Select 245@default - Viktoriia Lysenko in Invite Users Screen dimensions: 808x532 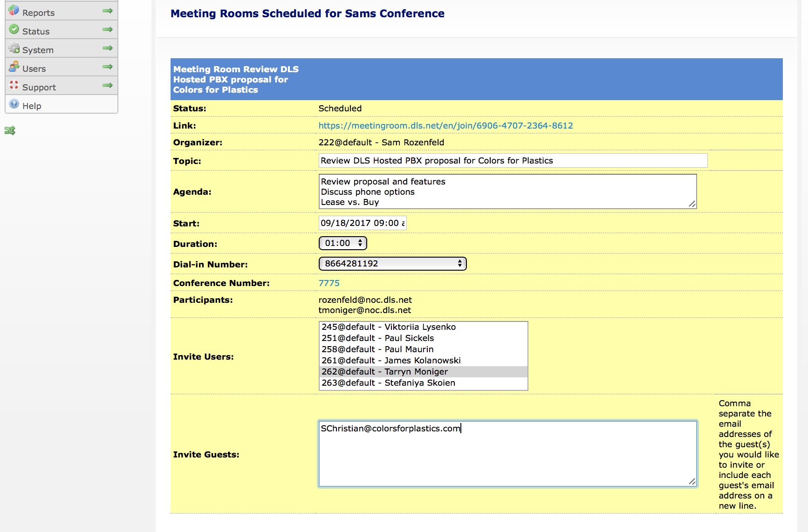click(x=423, y=327)
